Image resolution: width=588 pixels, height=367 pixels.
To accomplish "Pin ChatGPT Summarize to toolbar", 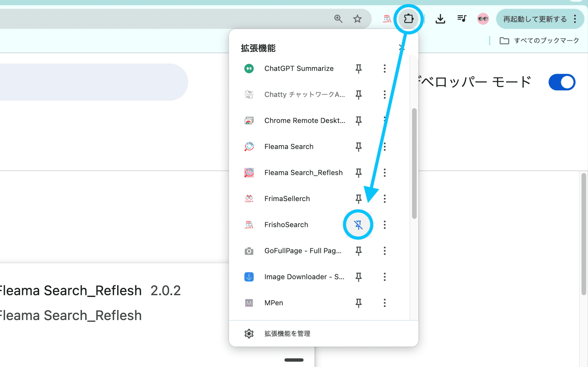I will point(358,69).
